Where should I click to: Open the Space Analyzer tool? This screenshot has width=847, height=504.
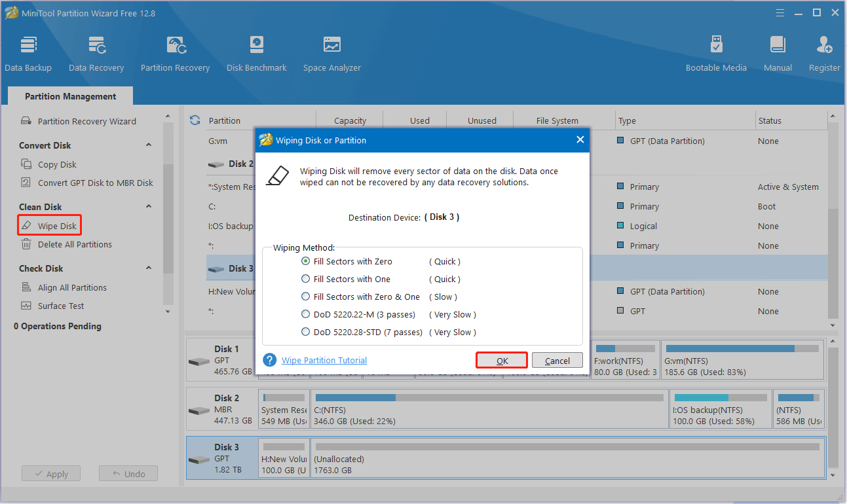tap(332, 54)
